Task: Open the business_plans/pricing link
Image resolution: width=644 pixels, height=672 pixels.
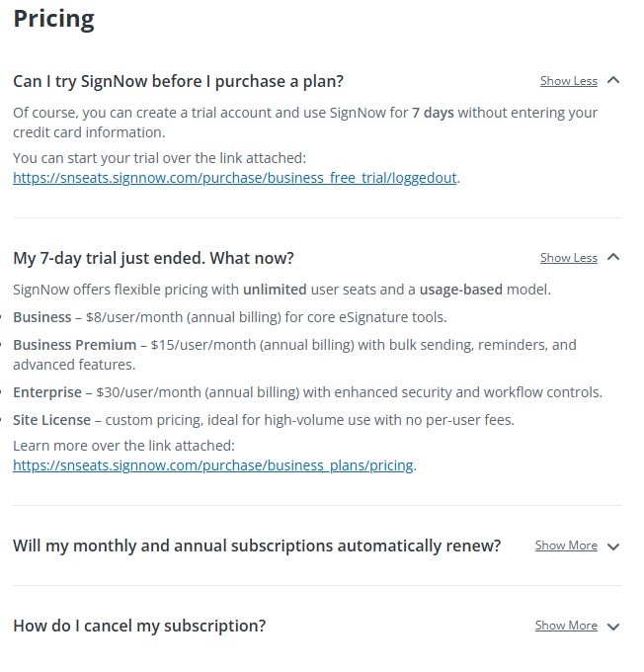Action: click(213, 465)
